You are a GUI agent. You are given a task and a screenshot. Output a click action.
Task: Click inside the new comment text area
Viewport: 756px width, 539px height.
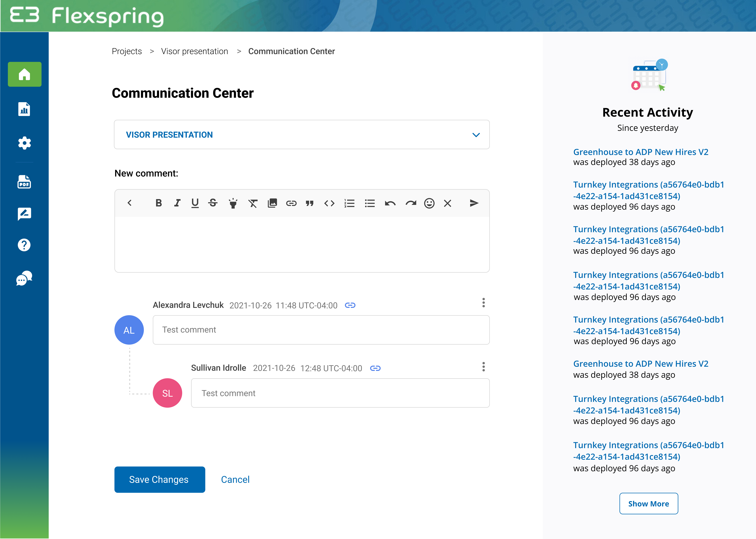coord(302,245)
